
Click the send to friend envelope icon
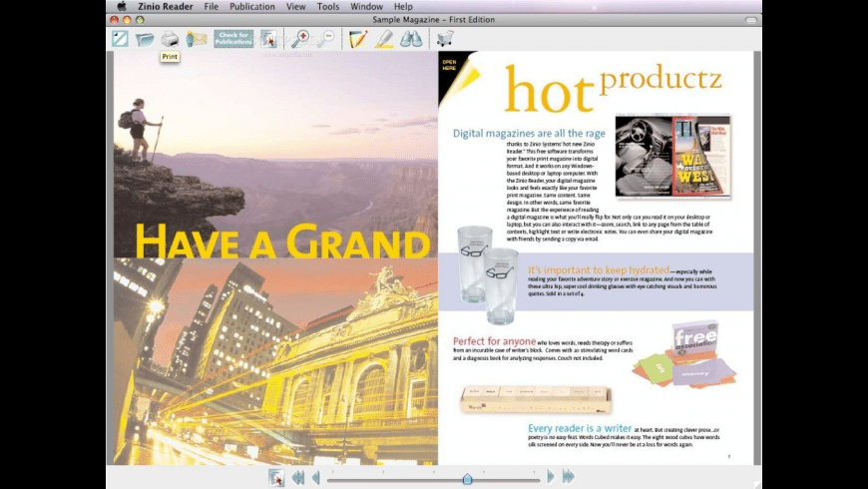point(197,39)
